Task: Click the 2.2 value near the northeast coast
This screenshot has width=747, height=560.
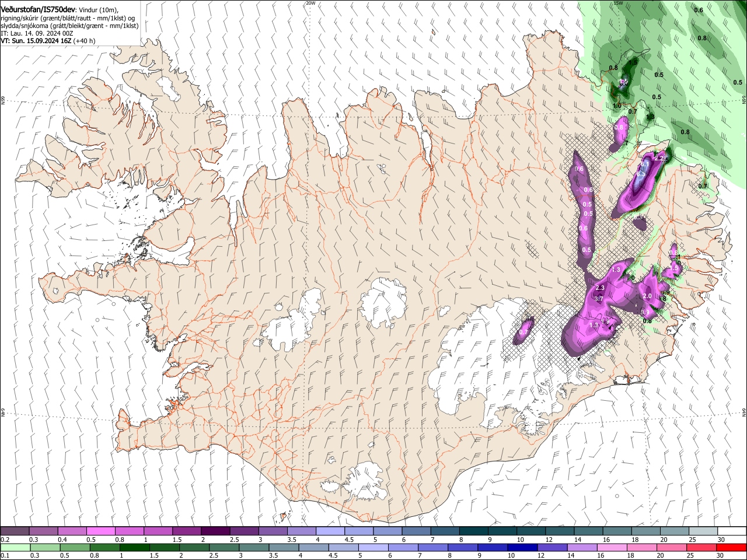Action: click(x=659, y=158)
